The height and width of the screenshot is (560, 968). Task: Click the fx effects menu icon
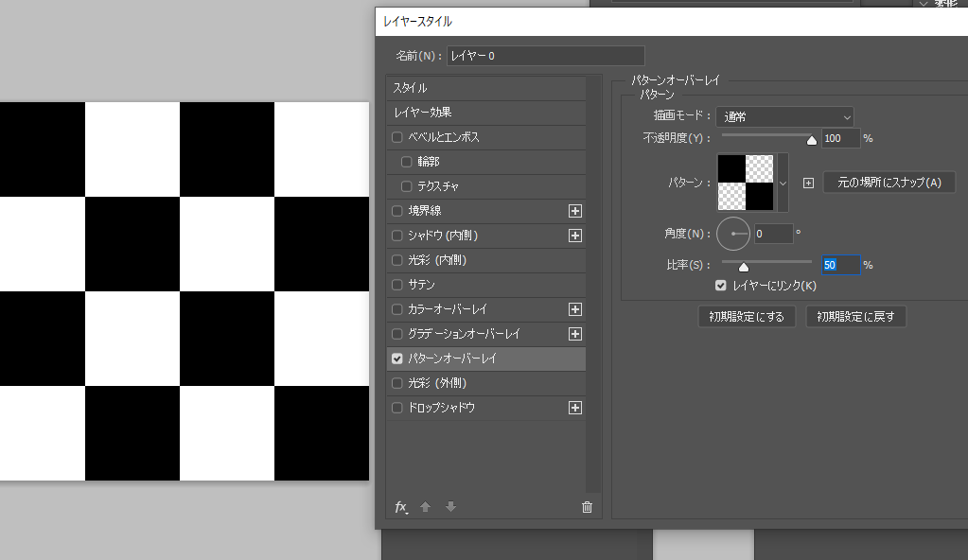401,507
